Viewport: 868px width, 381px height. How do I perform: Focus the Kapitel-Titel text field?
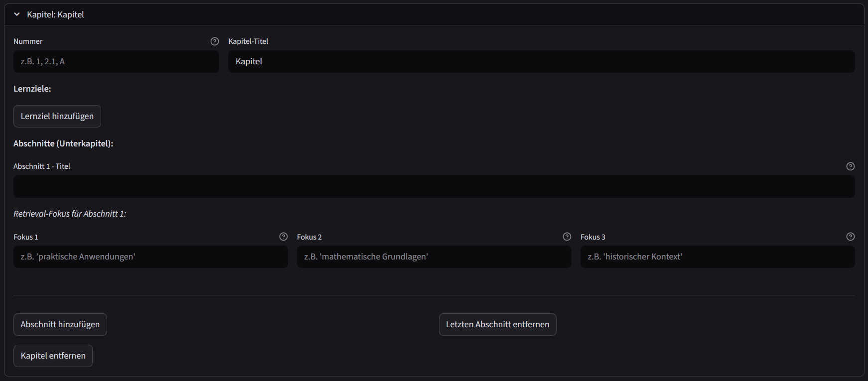point(541,61)
